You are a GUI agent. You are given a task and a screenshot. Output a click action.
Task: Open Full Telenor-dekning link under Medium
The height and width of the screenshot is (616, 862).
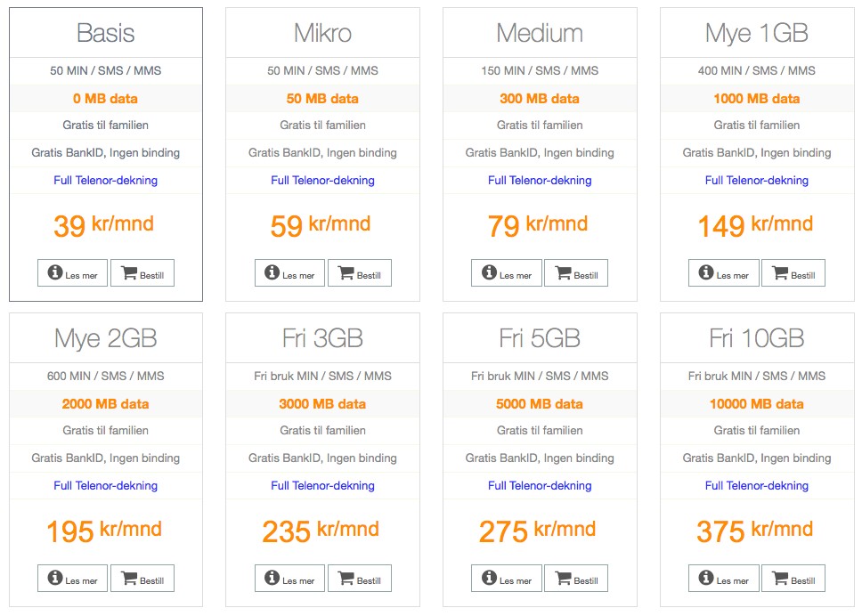click(x=540, y=180)
